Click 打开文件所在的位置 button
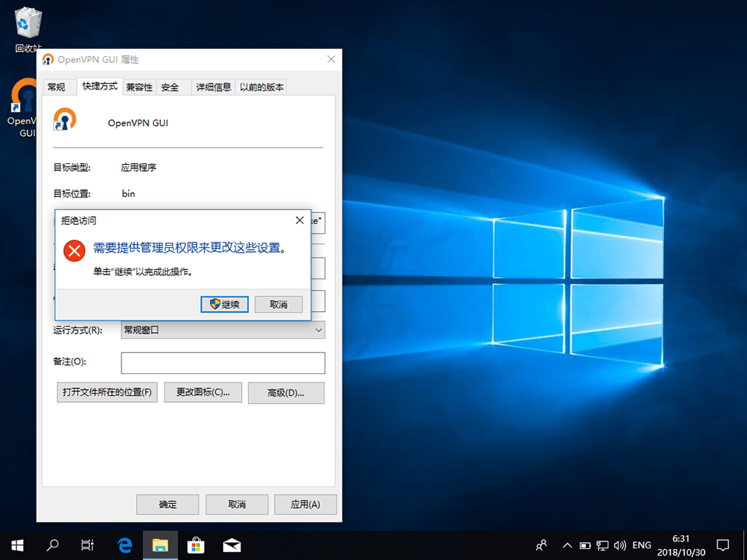 107,392
